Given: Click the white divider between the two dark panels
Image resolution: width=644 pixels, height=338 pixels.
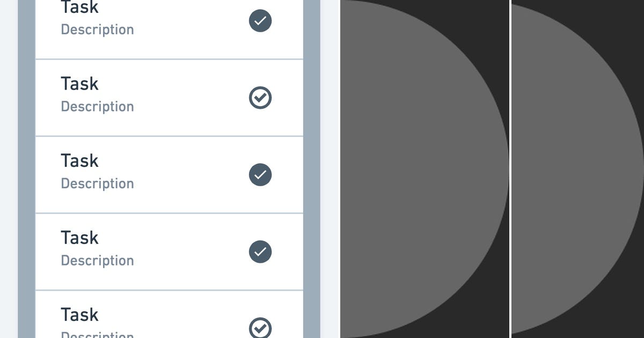Looking at the screenshot, I should tap(510, 169).
